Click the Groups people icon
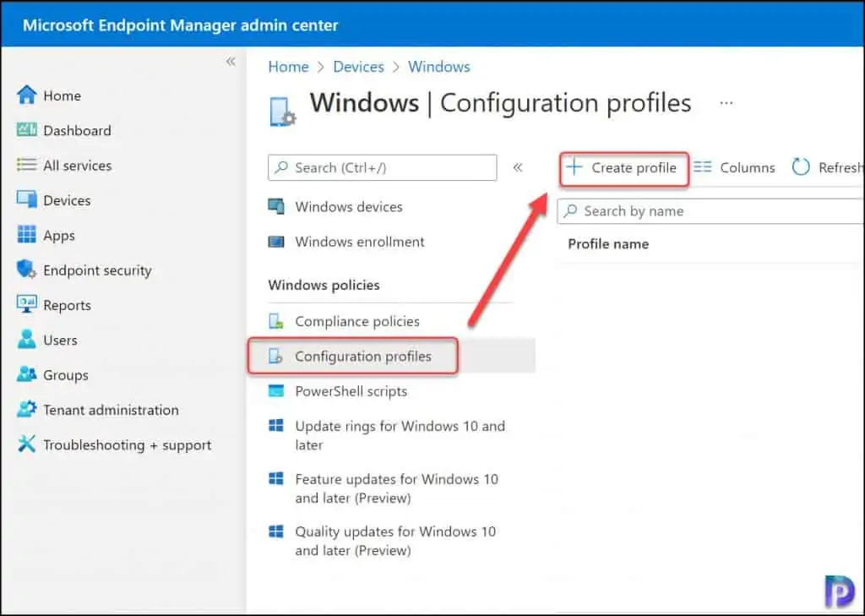The width and height of the screenshot is (865, 616). click(x=26, y=374)
